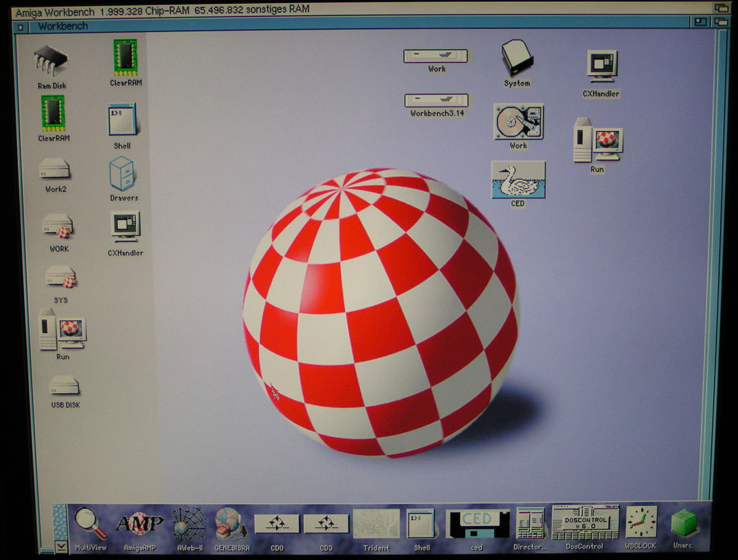This screenshot has height=560, width=738.
Task: Open the System drive icon
Action: tap(517, 58)
